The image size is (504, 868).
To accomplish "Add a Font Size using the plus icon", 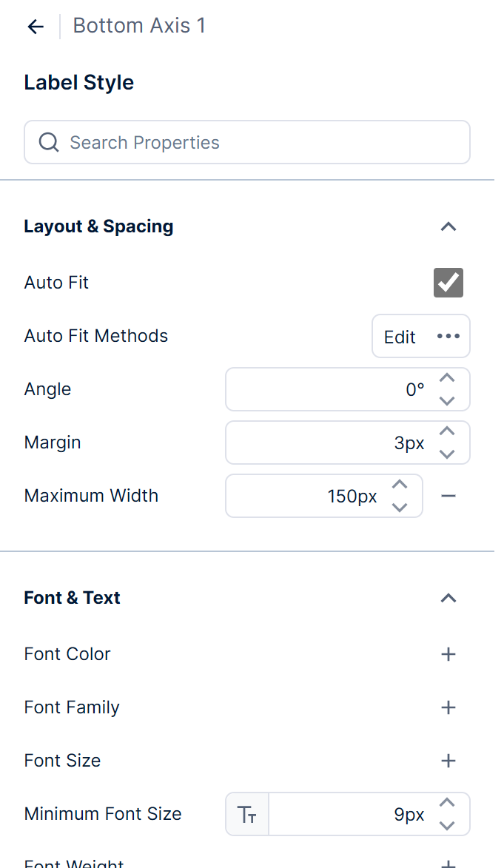I will (x=448, y=761).
